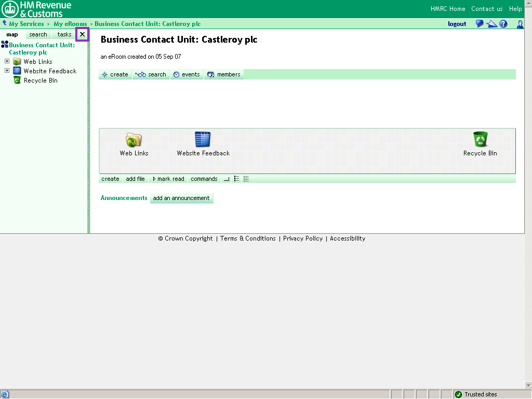
Task: Click add an announcement button
Action: 181,198
